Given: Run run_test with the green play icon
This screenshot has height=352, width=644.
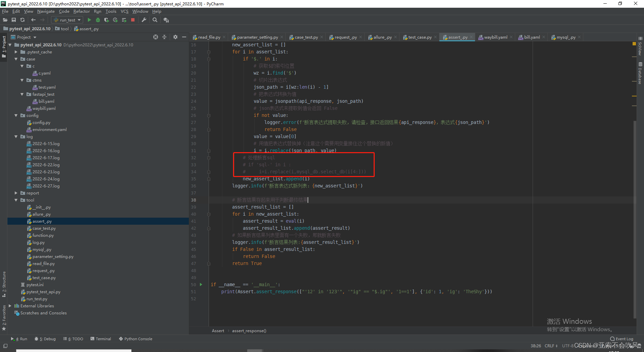Looking at the screenshot, I should (89, 20).
